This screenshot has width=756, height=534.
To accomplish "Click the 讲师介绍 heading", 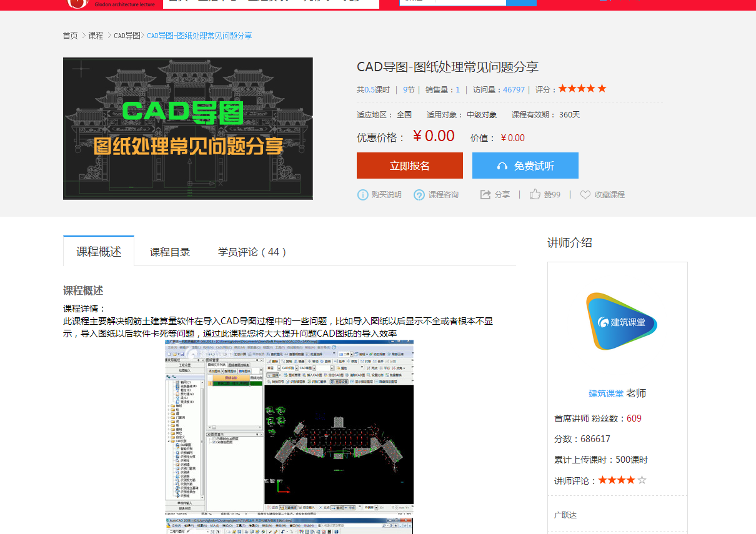I will point(570,242).
